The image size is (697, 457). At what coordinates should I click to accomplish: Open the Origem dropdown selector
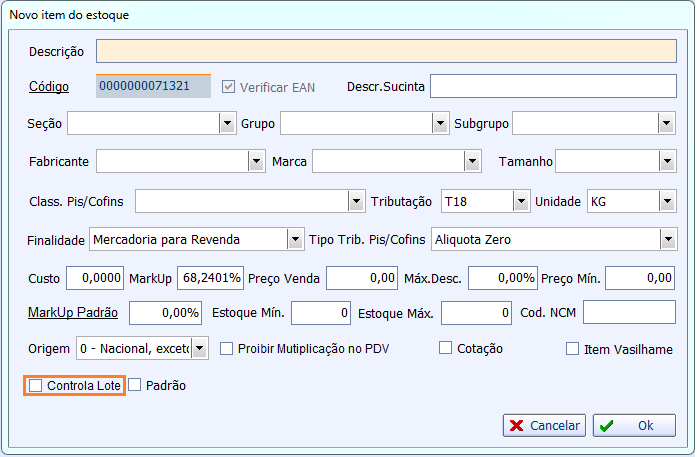pyautogui.click(x=200, y=349)
